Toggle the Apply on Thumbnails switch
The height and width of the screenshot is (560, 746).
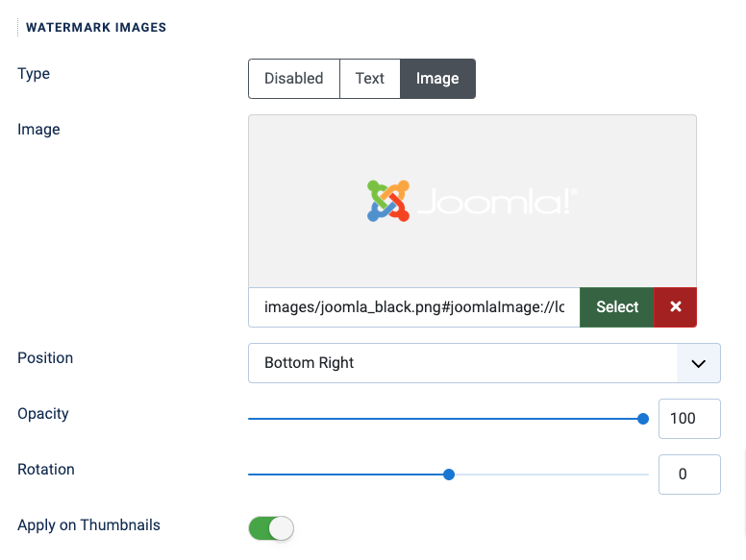tap(271, 528)
